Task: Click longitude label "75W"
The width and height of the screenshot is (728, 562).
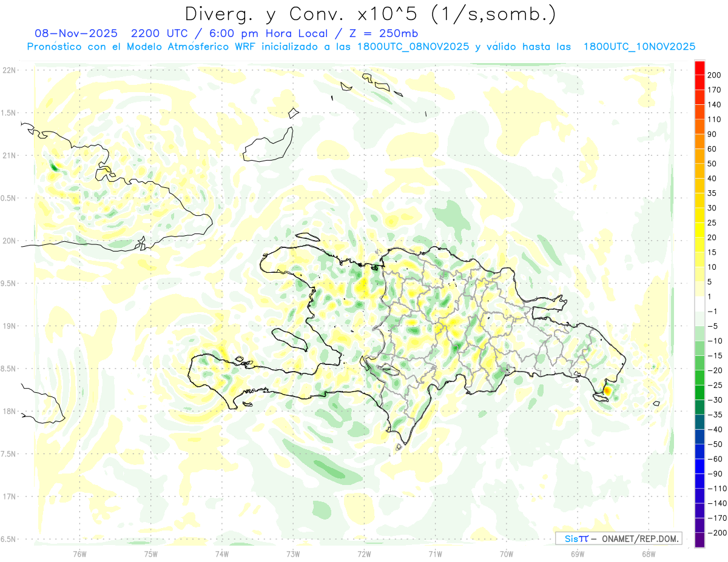Action: tap(150, 554)
